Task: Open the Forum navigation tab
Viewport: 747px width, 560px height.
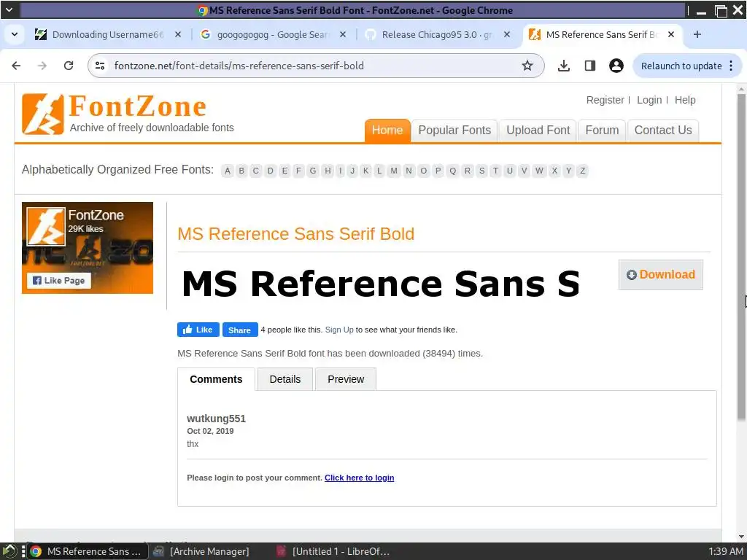Action: [602, 131]
